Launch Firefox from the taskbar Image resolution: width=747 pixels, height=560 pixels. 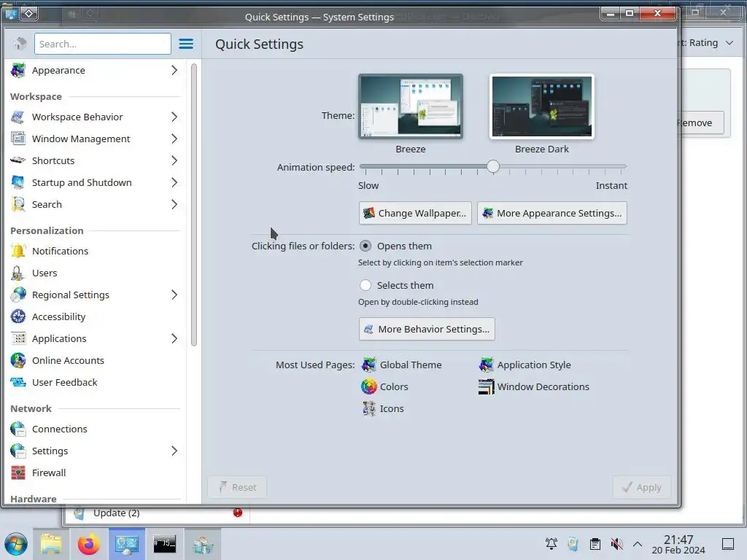[88, 544]
